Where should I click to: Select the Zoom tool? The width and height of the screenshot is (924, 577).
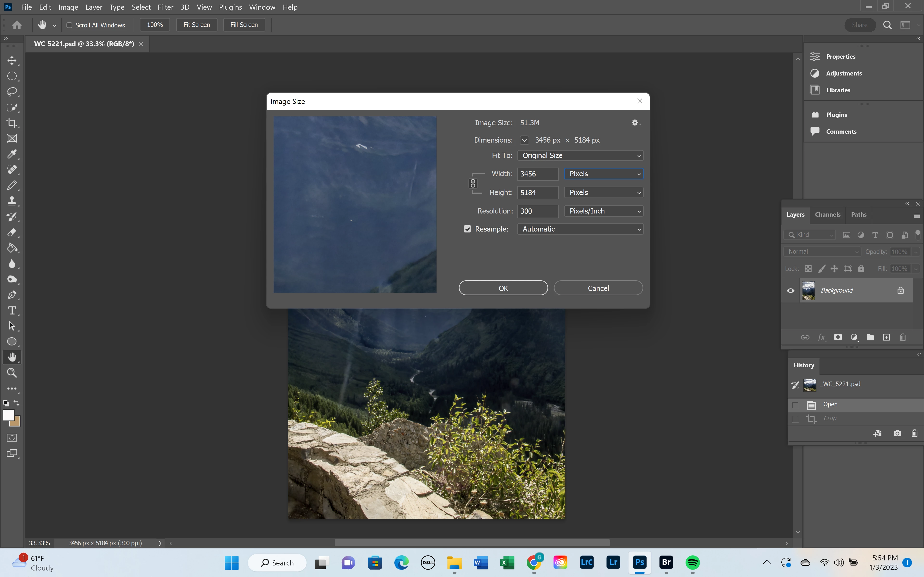tap(12, 373)
